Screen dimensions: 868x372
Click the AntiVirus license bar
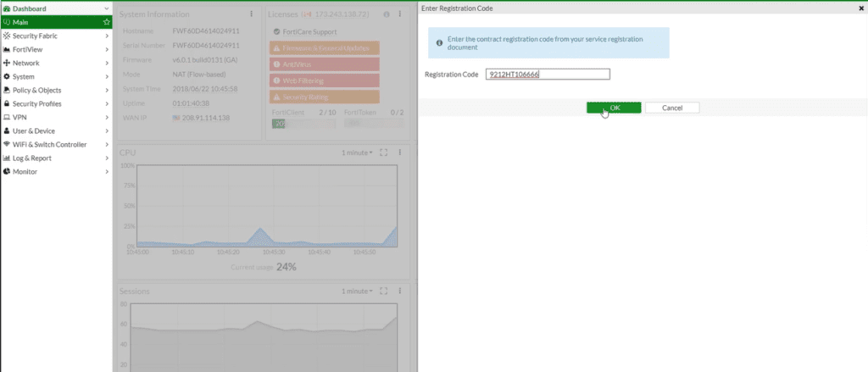(x=325, y=64)
